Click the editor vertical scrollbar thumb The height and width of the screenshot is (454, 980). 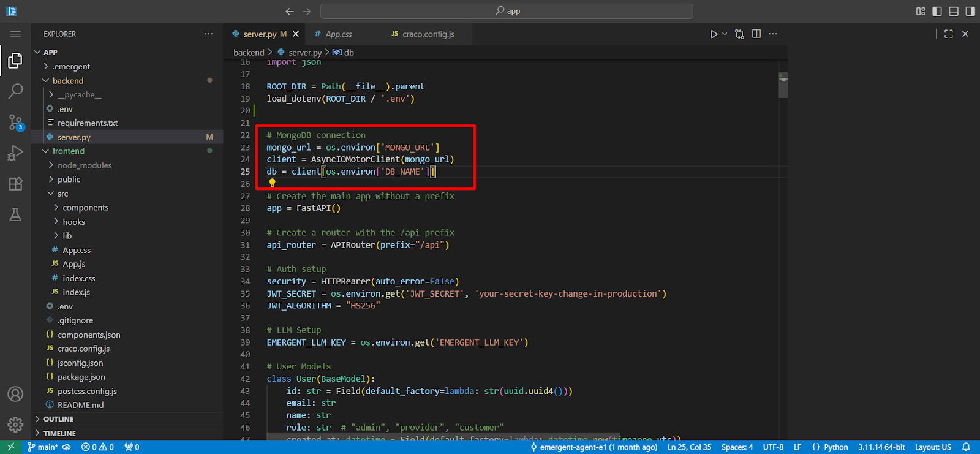point(783,85)
